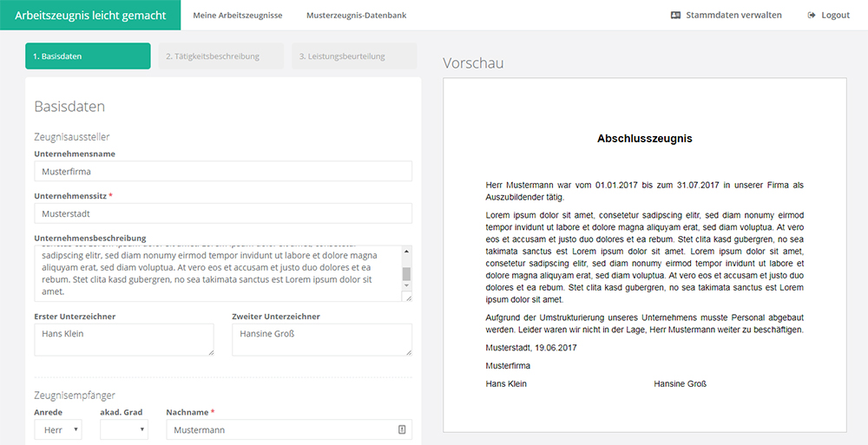868x445 pixels.
Task: Click the Zeugnisaussteller subheading
Action: (72, 137)
